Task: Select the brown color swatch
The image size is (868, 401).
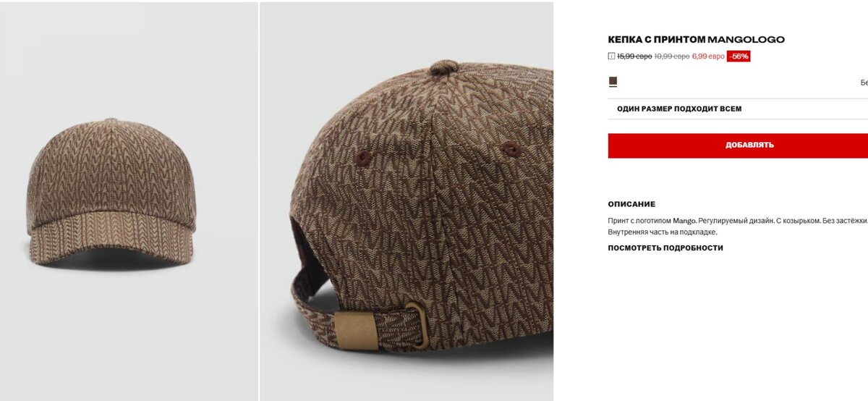Action: 613,81
